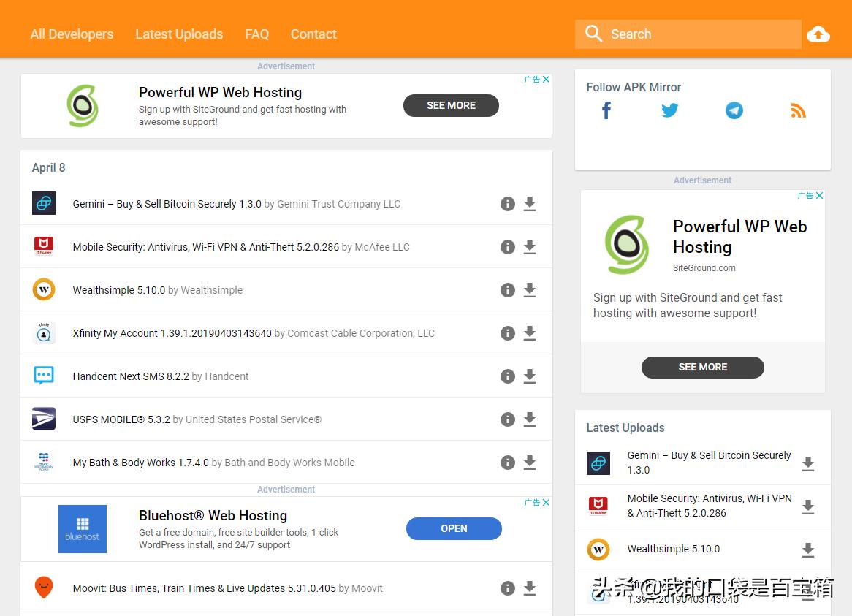Click the upload APK cloud icon
Viewport: 852px width, 616px height.
(x=818, y=34)
